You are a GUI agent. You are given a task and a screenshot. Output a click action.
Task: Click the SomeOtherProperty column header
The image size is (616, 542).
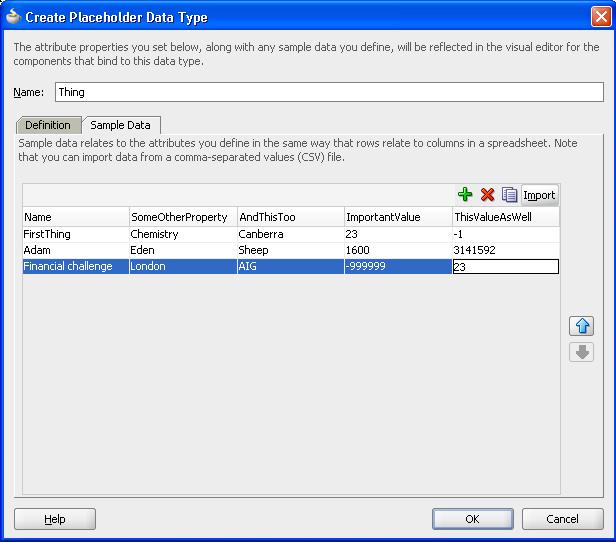182,217
